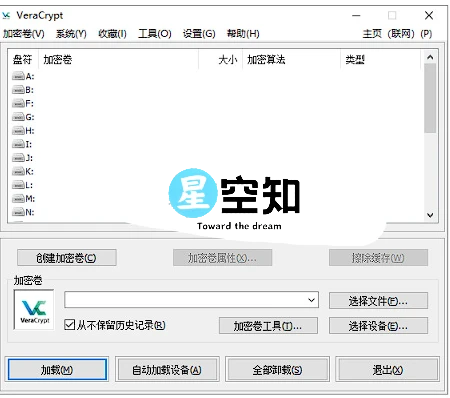Viewport: 450px width, 398px height.
Task: Open the 设置(G) menu
Action: pyautogui.click(x=199, y=34)
